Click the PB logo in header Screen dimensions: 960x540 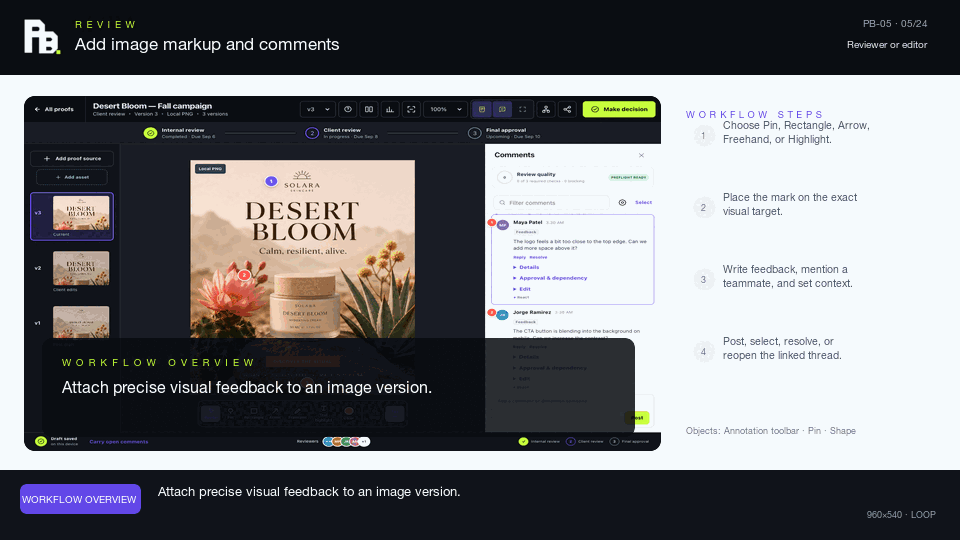click(x=42, y=37)
